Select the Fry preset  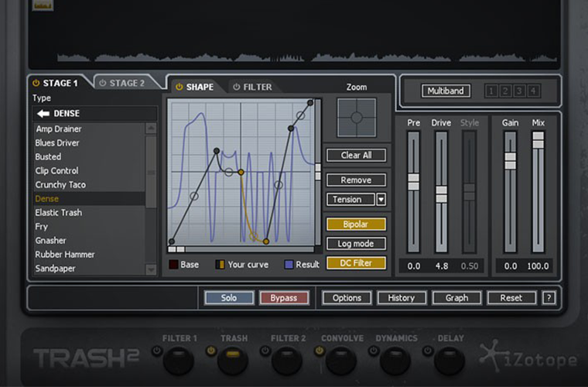[89, 227]
